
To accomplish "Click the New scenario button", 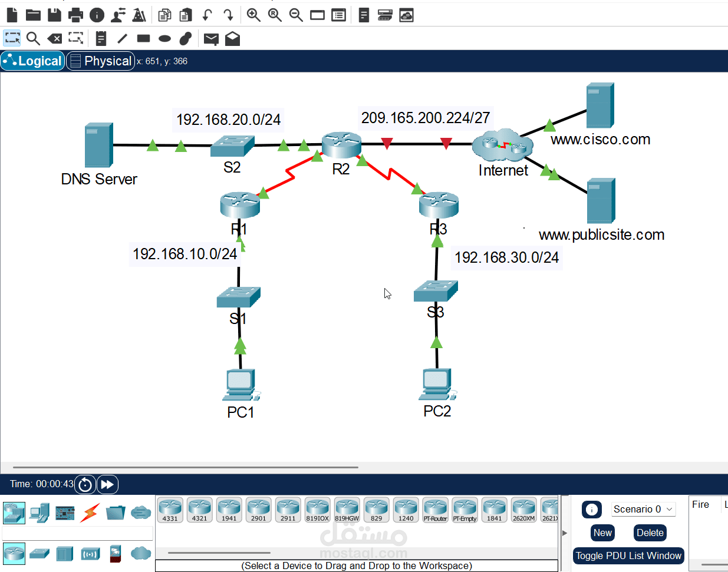I will tap(602, 533).
